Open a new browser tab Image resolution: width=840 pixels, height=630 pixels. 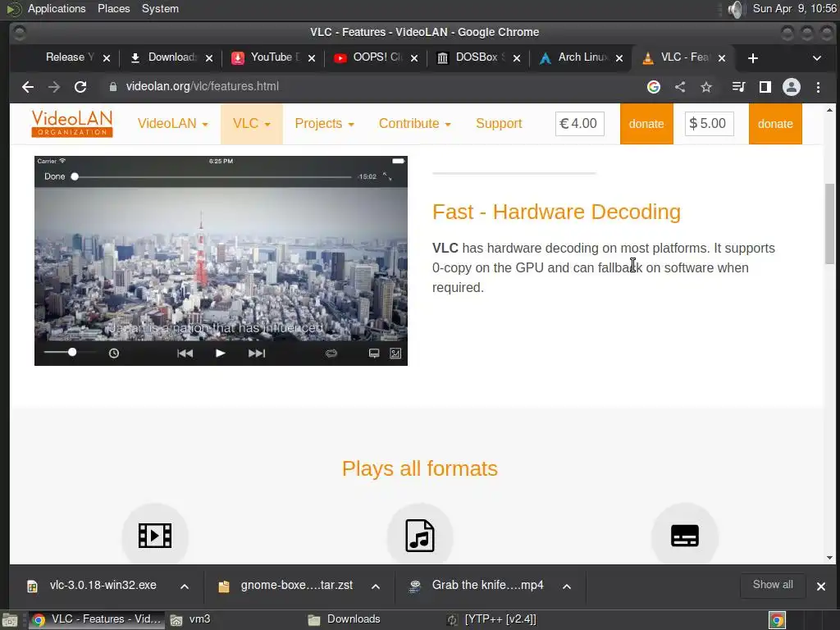coord(753,58)
